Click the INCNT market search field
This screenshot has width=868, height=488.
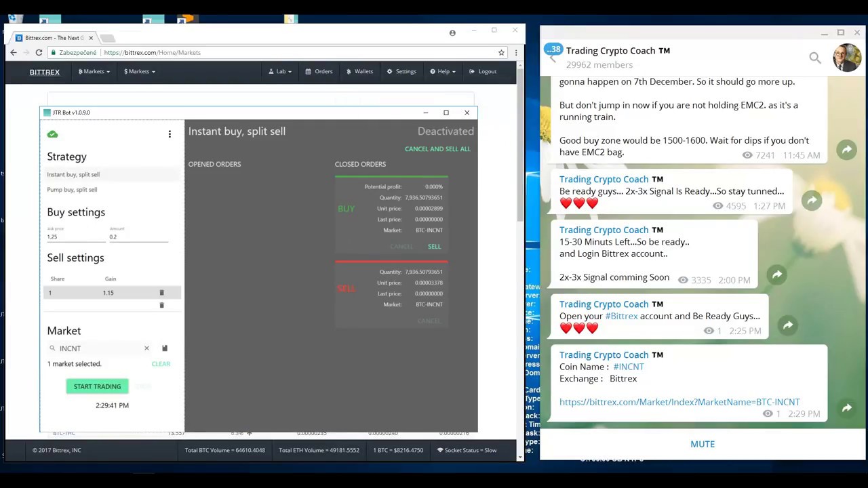coord(99,348)
